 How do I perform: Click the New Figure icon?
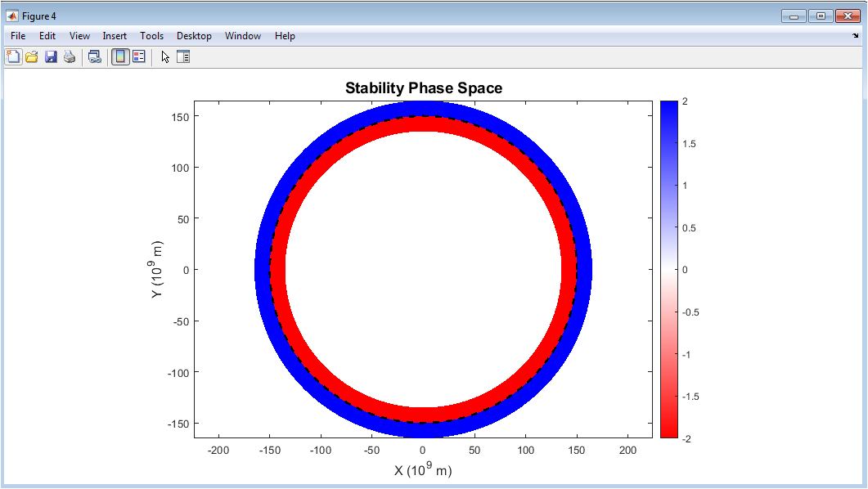click(13, 56)
